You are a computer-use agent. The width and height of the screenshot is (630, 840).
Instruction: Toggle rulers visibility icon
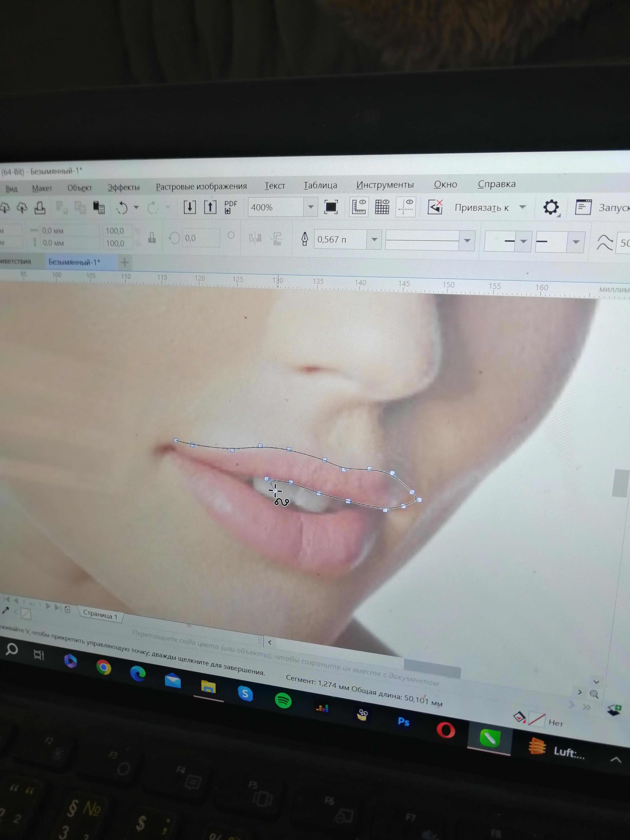(358, 207)
